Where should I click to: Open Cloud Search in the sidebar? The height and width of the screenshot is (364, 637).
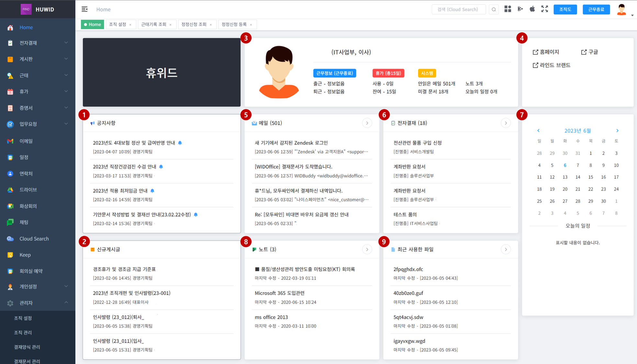click(34, 238)
